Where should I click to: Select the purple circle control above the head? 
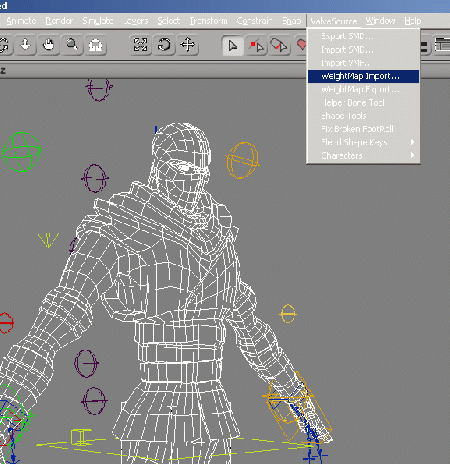click(x=99, y=89)
